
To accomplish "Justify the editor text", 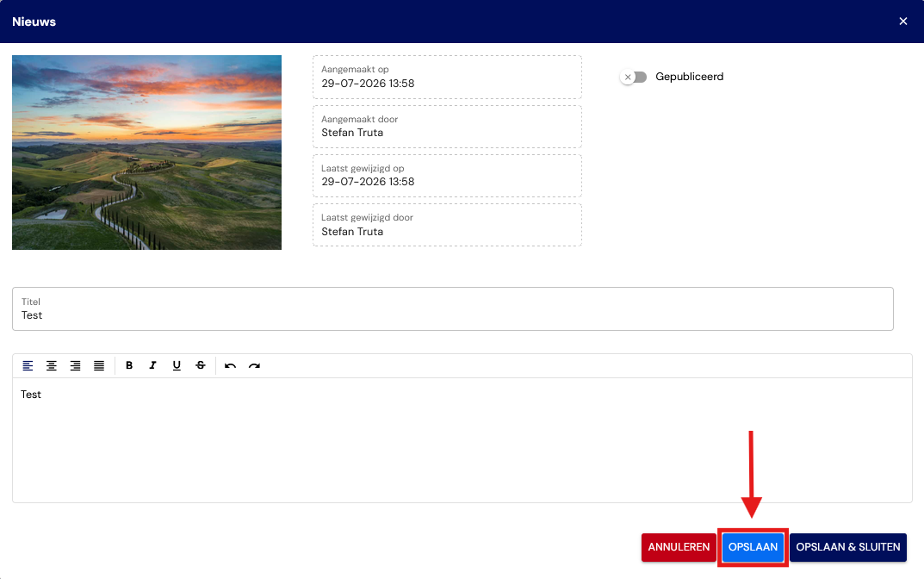I will [x=99, y=365].
